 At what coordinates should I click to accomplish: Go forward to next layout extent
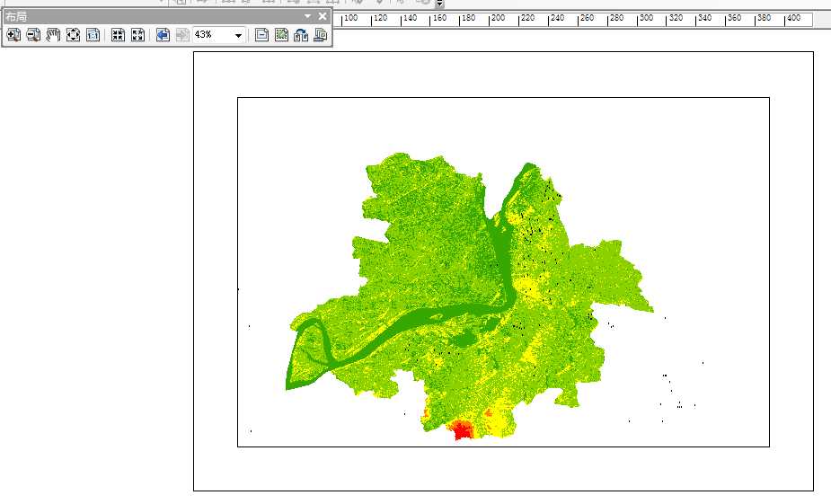coord(182,35)
